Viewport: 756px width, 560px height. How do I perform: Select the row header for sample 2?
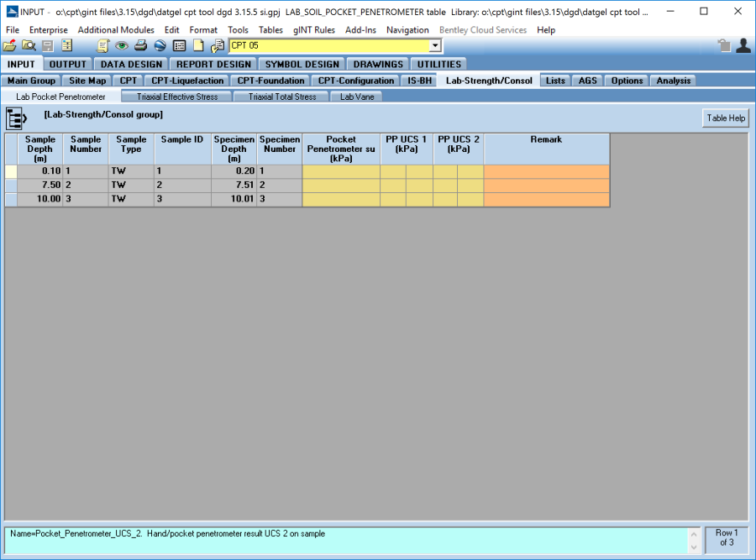(x=11, y=186)
